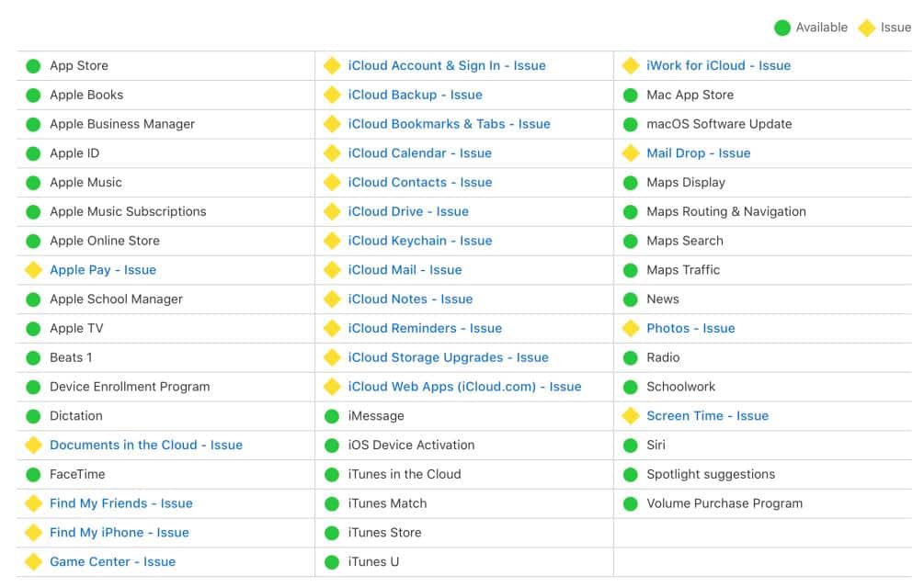Click the green status dot for Maps Search

(x=631, y=241)
